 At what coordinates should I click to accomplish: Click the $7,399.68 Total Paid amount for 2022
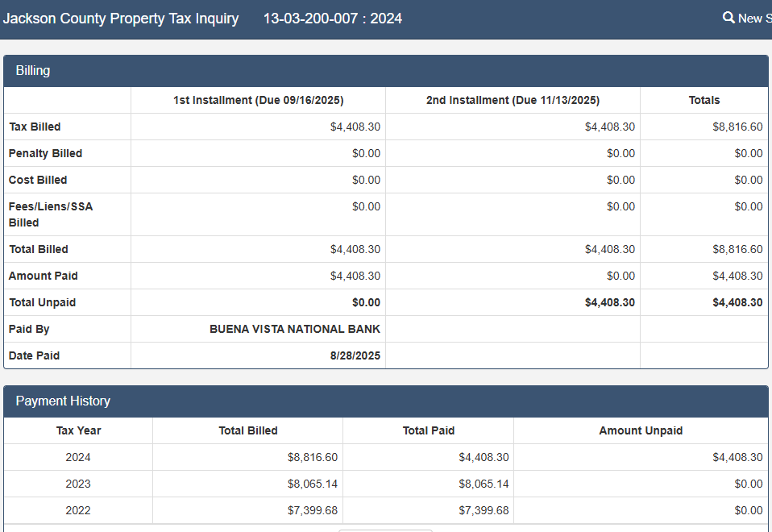[x=484, y=510]
